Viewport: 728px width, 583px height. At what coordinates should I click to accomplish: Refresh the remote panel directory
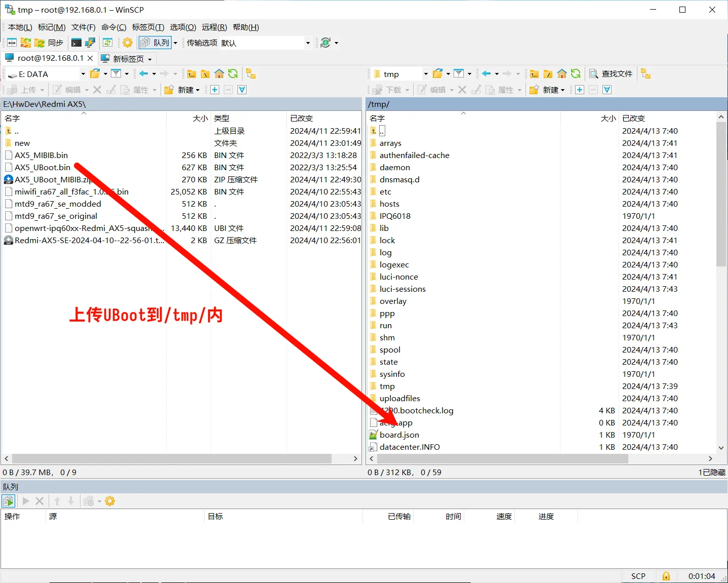pyautogui.click(x=576, y=74)
